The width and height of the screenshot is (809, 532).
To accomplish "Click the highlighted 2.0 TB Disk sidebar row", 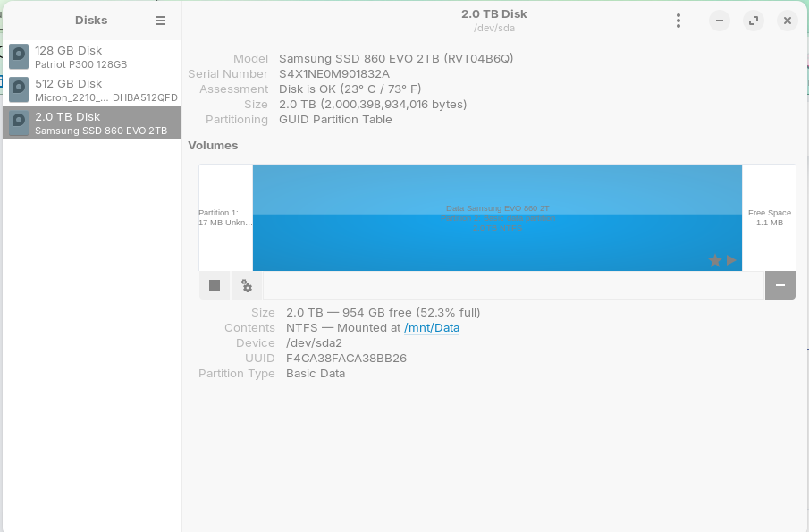I will pyautogui.click(x=89, y=122).
